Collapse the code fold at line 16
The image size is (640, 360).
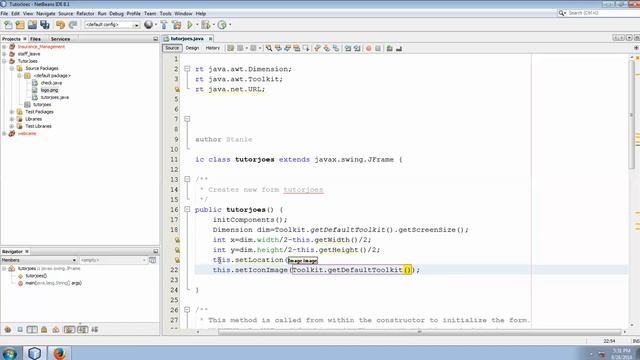click(x=187, y=209)
